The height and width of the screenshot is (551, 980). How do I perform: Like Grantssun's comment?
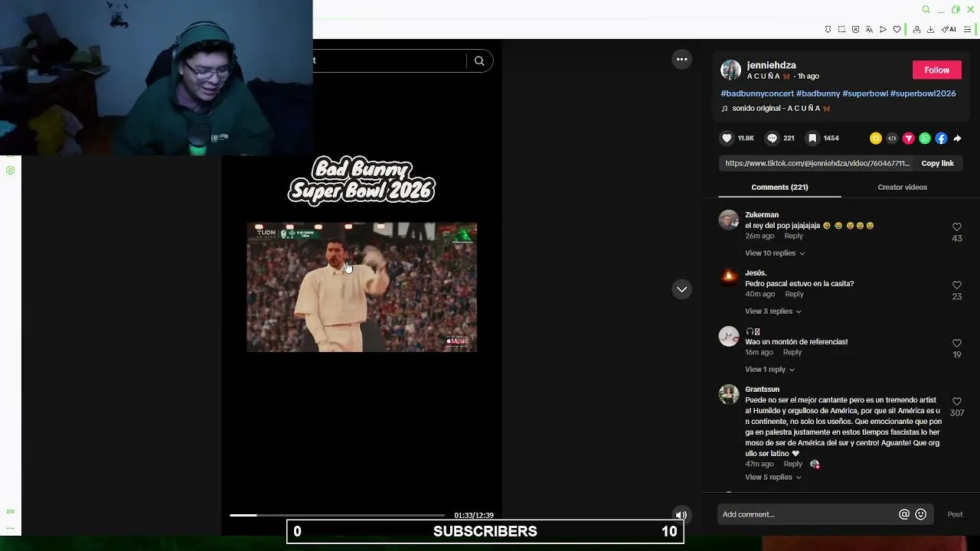[957, 402]
